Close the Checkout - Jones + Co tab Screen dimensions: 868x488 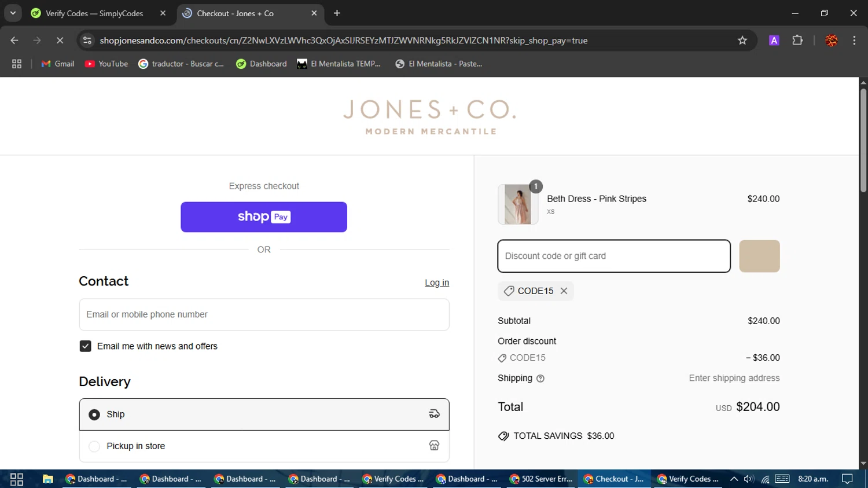tap(314, 13)
